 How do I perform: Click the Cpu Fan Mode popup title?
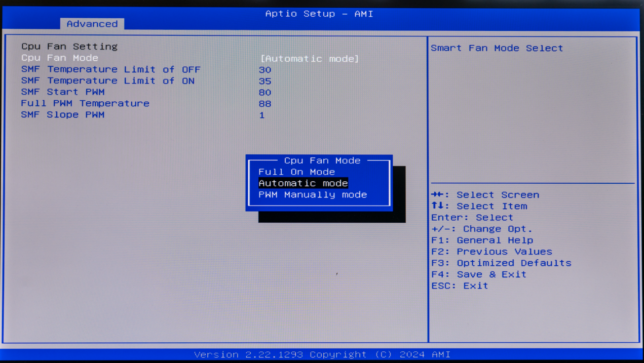click(322, 160)
